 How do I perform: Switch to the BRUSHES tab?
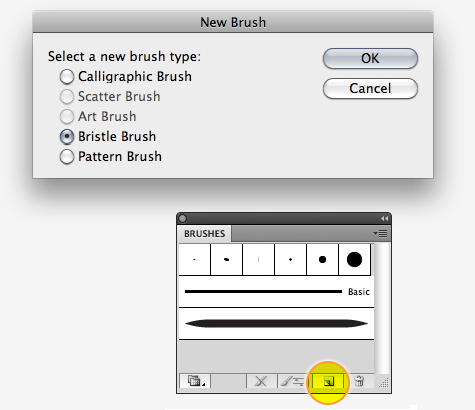(x=204, y=234)
